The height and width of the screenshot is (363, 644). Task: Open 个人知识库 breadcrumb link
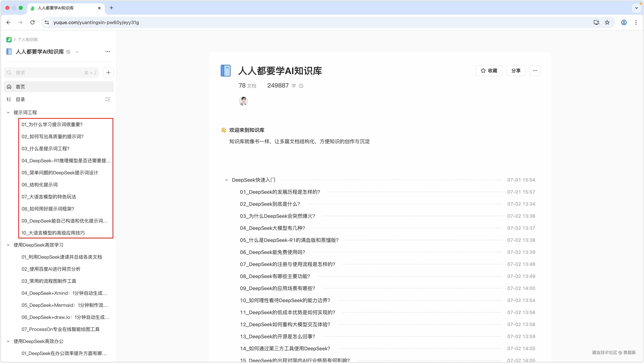point(28,39)
